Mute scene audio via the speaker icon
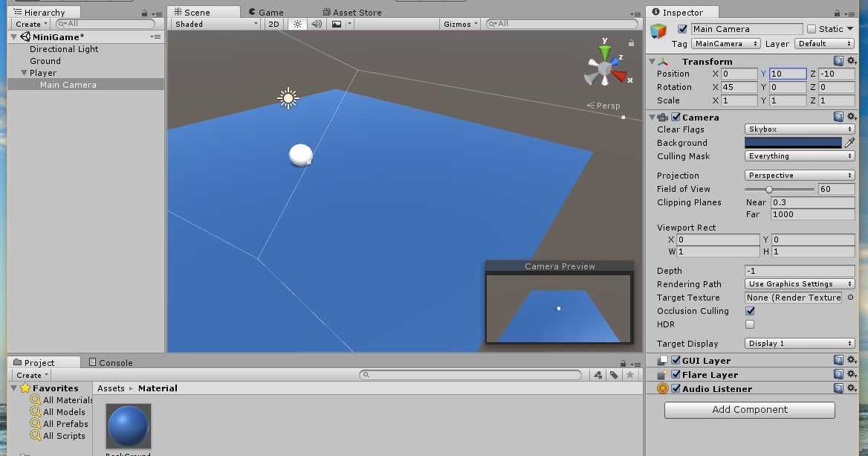The image size is (868, 456). [x=316, y=23]
